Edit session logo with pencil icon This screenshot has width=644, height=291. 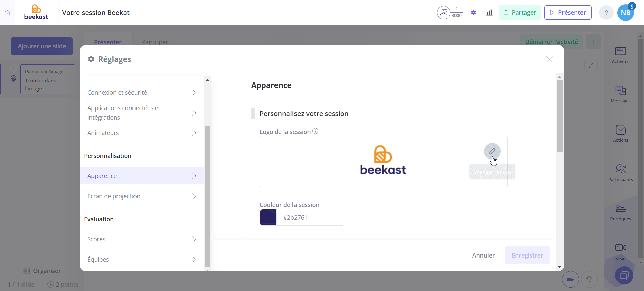[x=492, y=151]
